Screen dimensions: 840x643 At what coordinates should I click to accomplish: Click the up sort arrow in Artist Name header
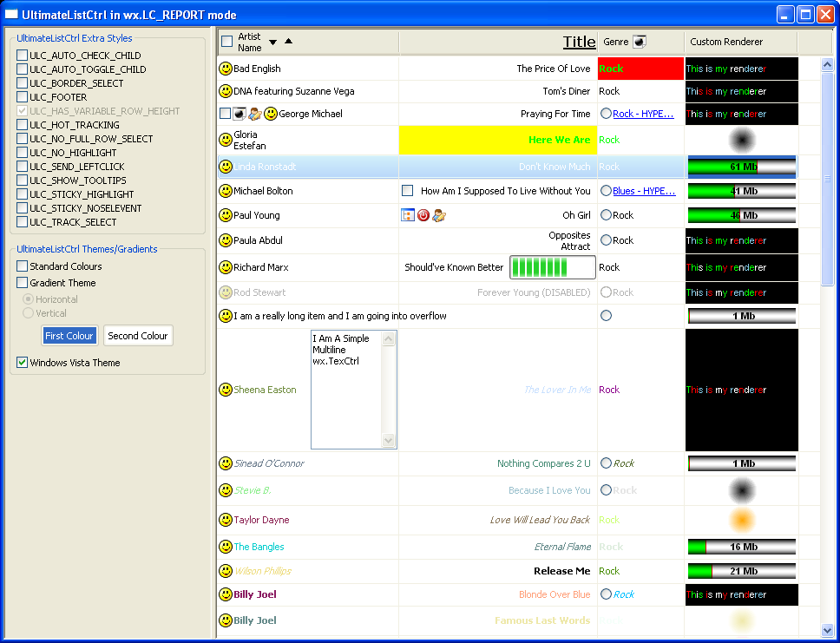[x=289, y=42]
